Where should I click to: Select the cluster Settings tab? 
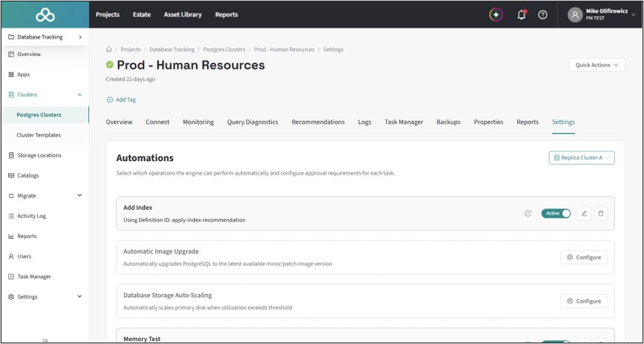coord(563,122)
